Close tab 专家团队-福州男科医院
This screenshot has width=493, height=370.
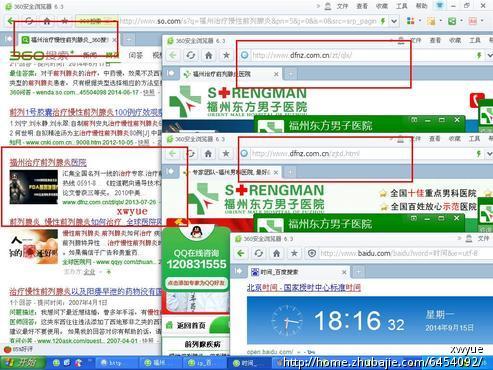point(276,172)
